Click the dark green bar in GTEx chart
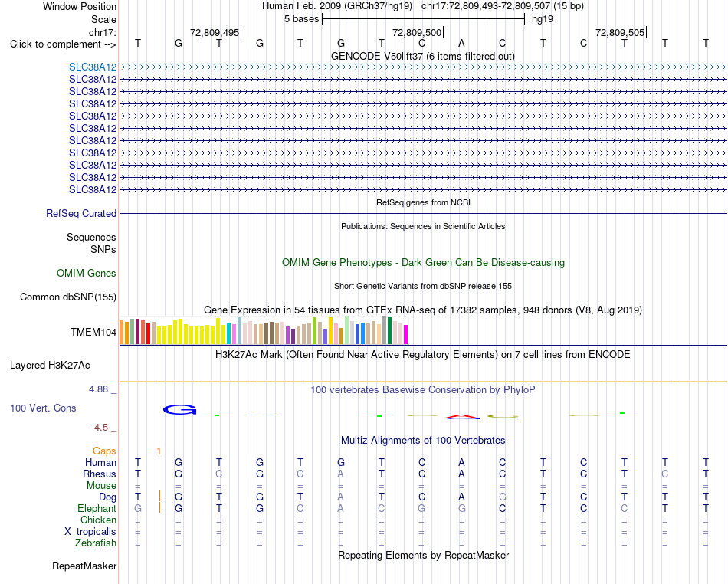Screen dimensions: 728x584 coord(389,330)
